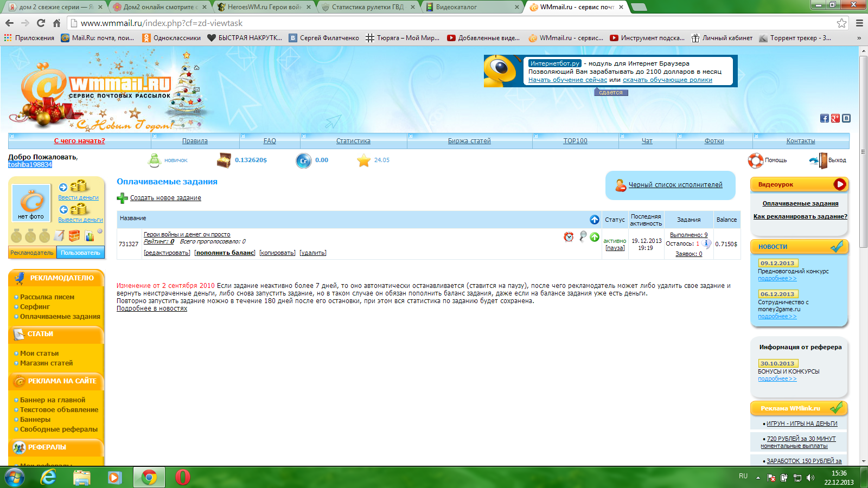Viewport: 868px width, 488px height.
Task: Show hidden tray icons arrow
Action: point(758,478)
